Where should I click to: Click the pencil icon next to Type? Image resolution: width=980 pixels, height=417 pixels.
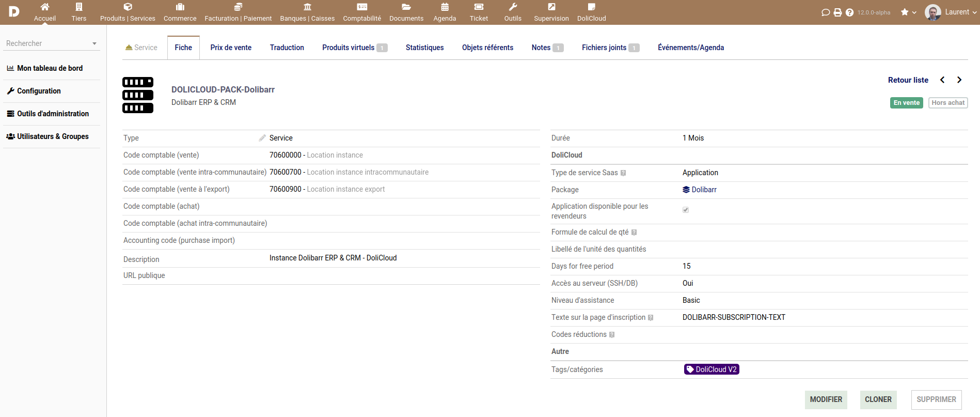pyautogui.click(x=262, y=138)
